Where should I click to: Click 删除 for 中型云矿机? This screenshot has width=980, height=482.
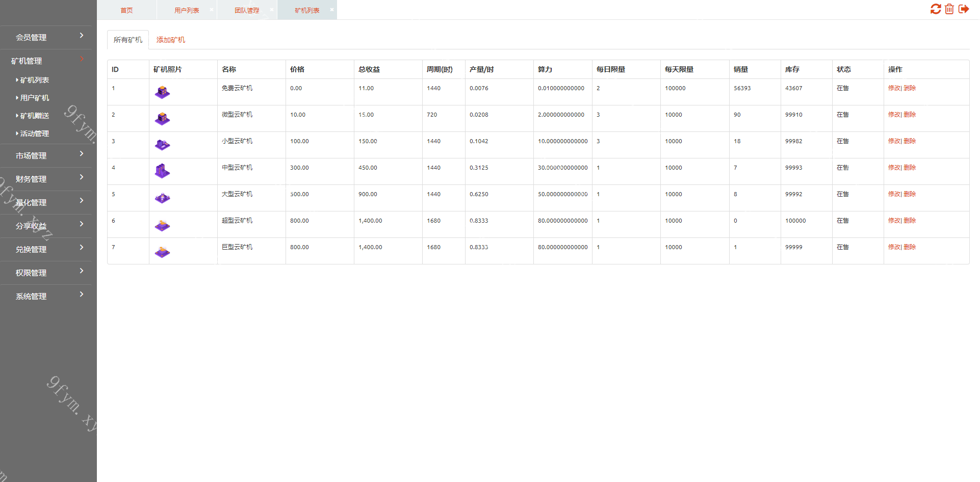910,168
